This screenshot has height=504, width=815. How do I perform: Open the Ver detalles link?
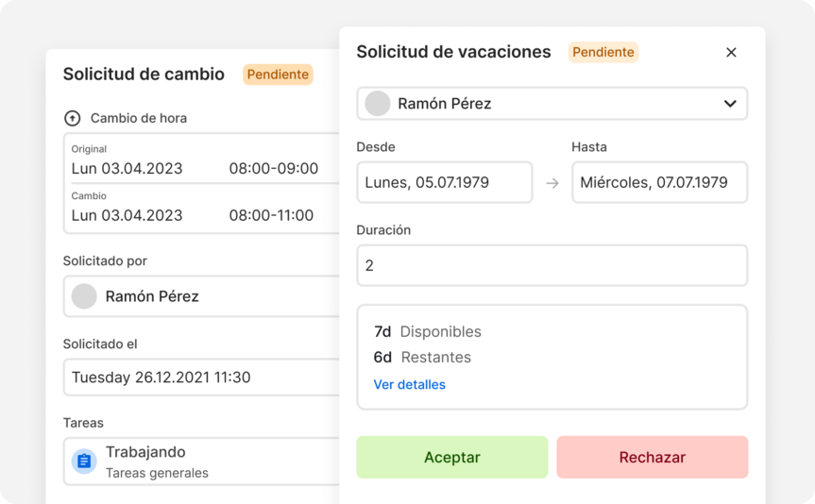point(409,384)
